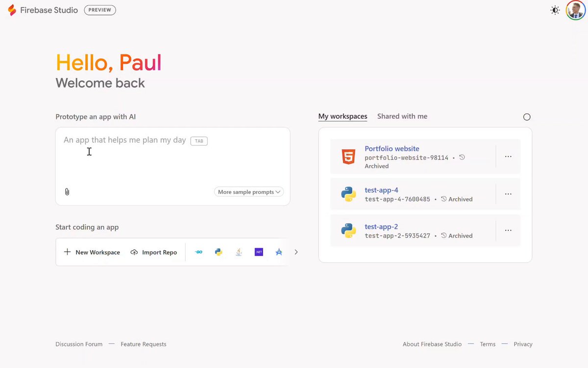Open options menu for test-app-2
Image resolution: width=588 pixels, height=368 pixels.
pyautogui.click(x=508, y=230)
